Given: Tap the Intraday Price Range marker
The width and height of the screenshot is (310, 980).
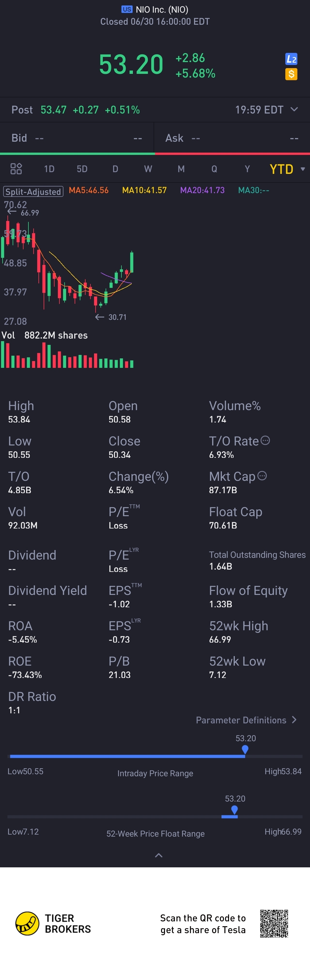Looking at the screenshot, I should pos(245,750).
